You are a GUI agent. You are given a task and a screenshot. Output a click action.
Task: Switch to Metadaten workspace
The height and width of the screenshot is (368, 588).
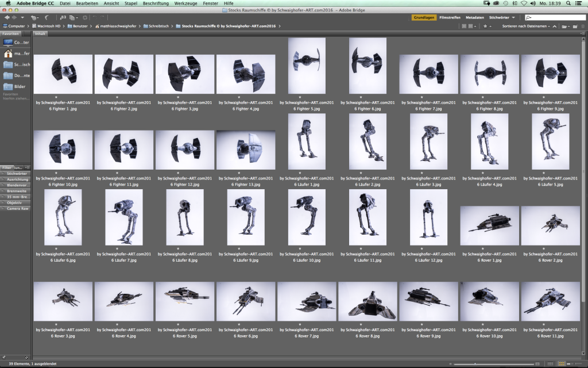pos(475,18)
